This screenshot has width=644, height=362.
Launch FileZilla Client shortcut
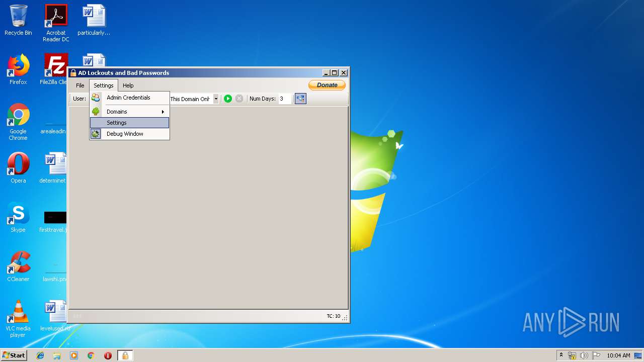[54, 69]
